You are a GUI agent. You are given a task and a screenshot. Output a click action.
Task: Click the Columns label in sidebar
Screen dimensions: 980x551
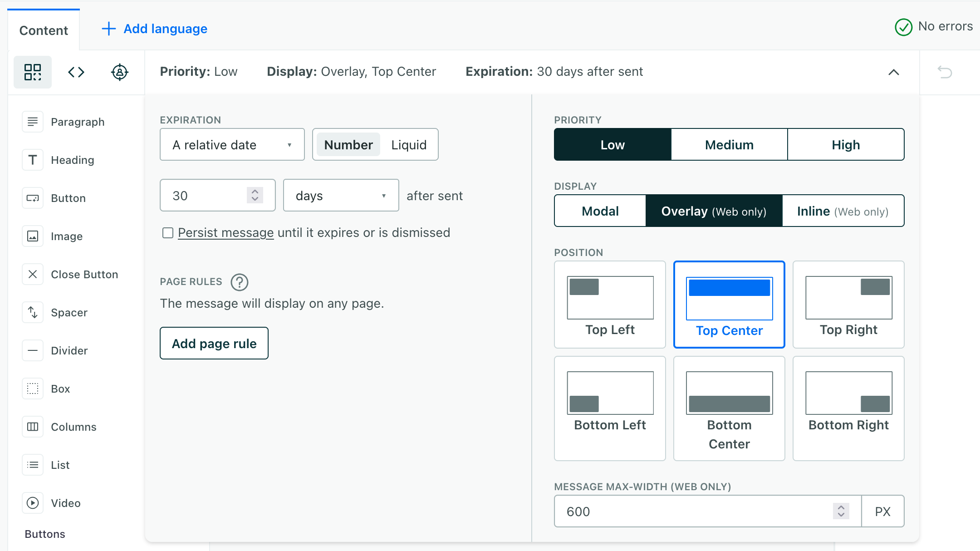[x=73, y=427]
